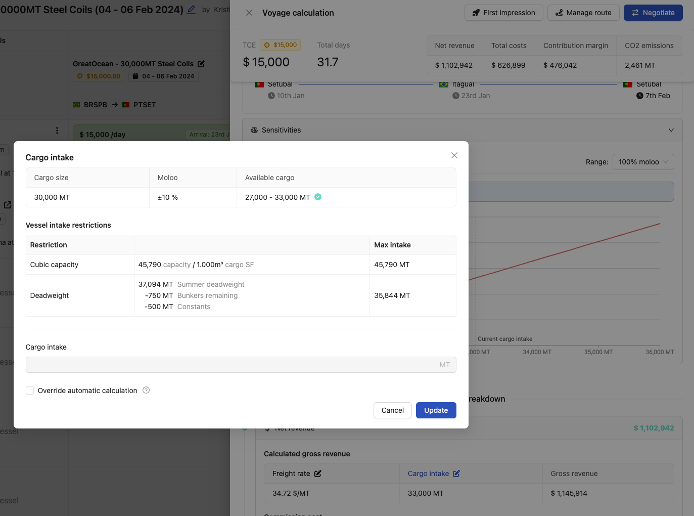Screen dimensions: 694x516
Task: Click edit icon beside Cargo intake link
Action: point(456,473)
